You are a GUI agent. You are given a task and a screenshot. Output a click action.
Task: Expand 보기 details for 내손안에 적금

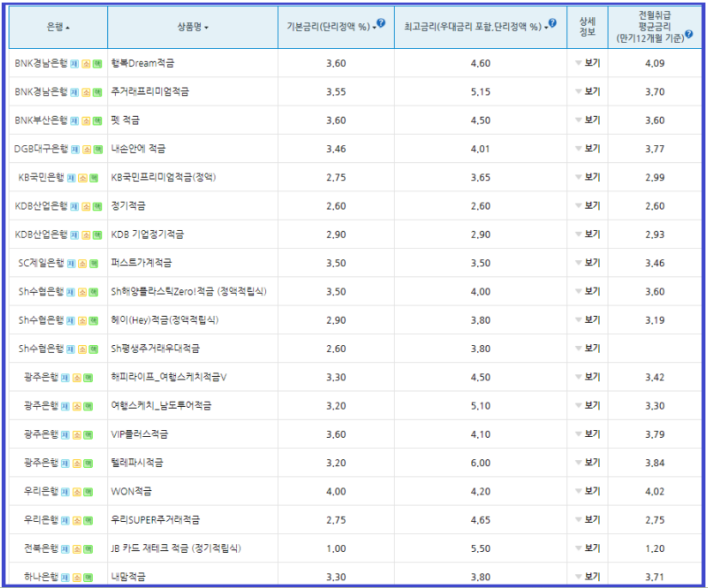(588, 149)
